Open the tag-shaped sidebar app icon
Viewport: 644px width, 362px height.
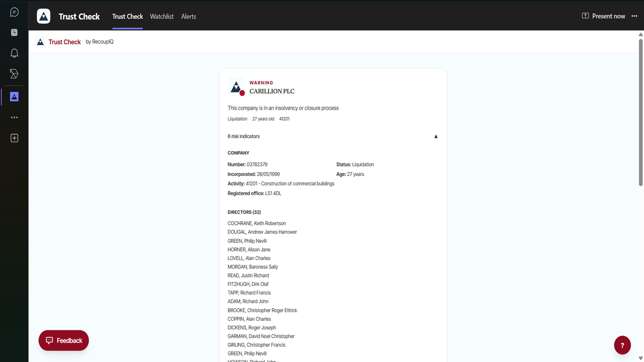point(14,74)
